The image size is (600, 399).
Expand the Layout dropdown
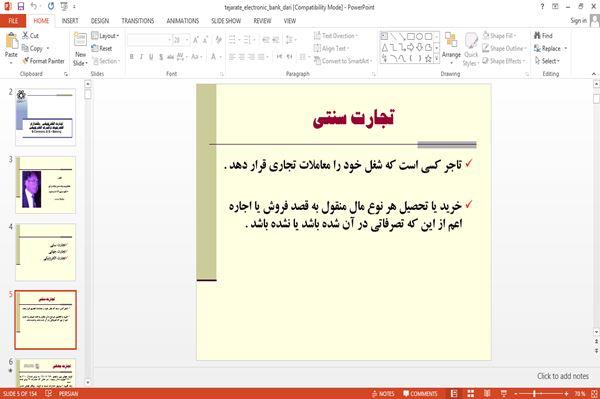pos(105,36)
